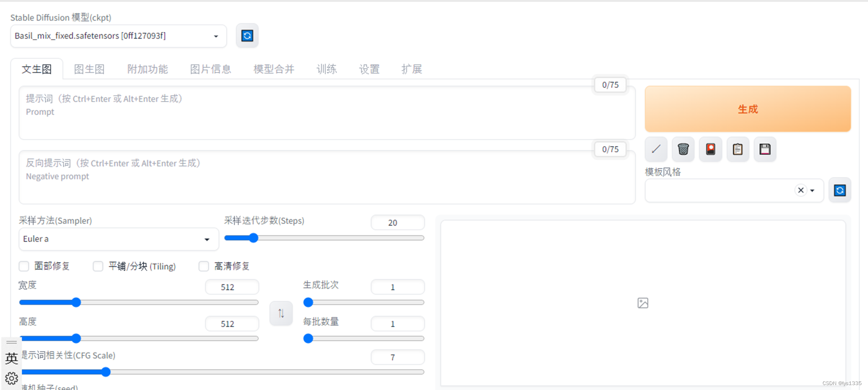Click the 生成批次 value field
868x390 pixels.
point(398,287)
